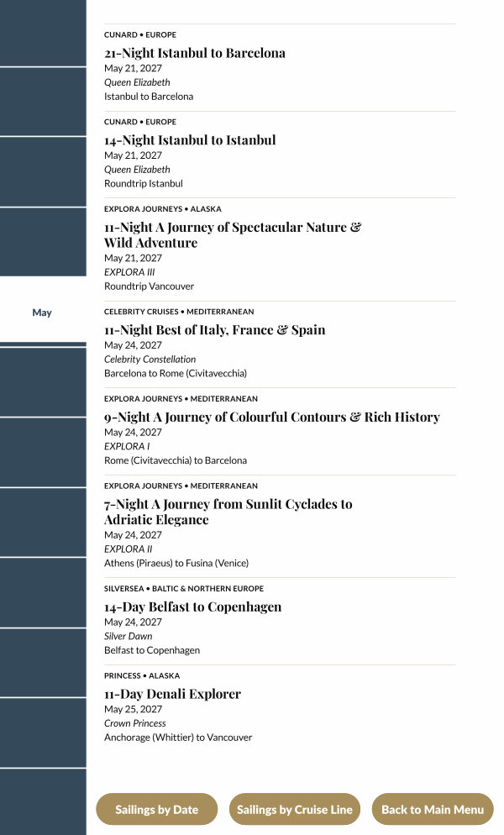Open 11-Night Best of Italy, France & Spain
Image resolution: width=504 pixels, height=835 pixels.
(x=214, y=330)
